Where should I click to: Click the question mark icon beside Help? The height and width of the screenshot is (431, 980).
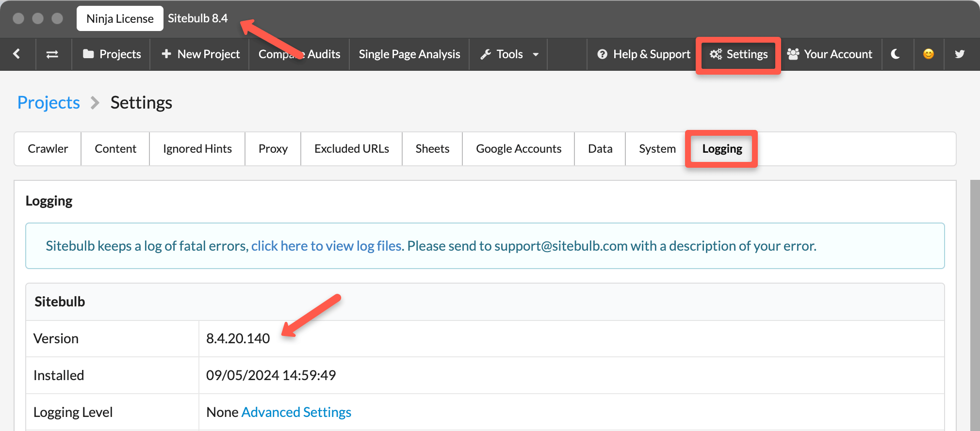click(x=603, y=54)
